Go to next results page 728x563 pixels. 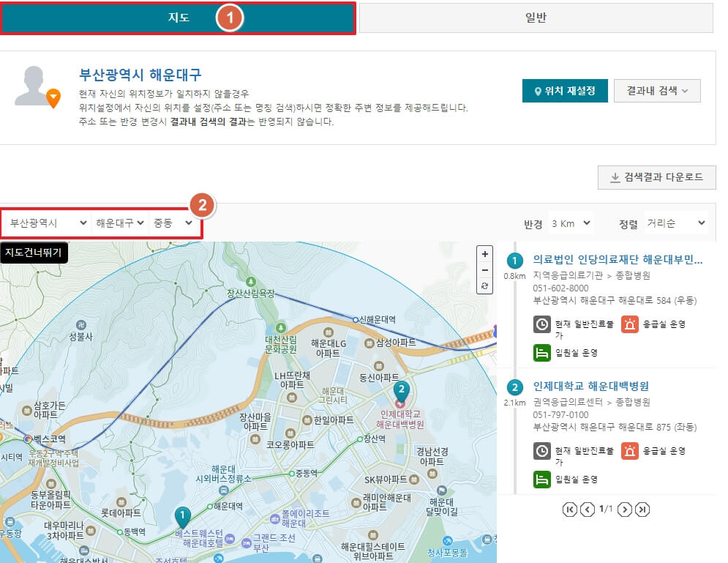[x=625, y=510]
